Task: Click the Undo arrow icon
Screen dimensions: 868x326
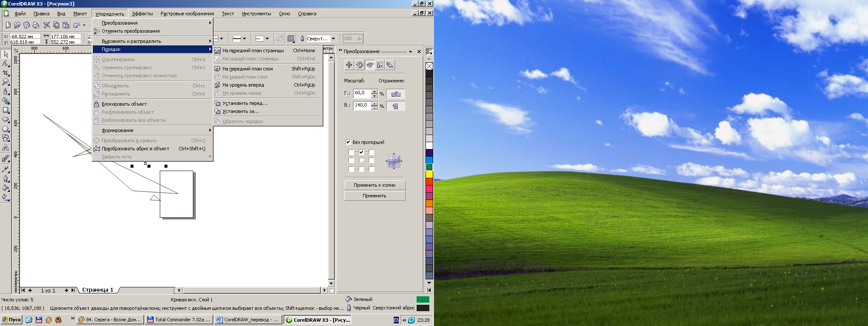Action: (x=77, y=25)
